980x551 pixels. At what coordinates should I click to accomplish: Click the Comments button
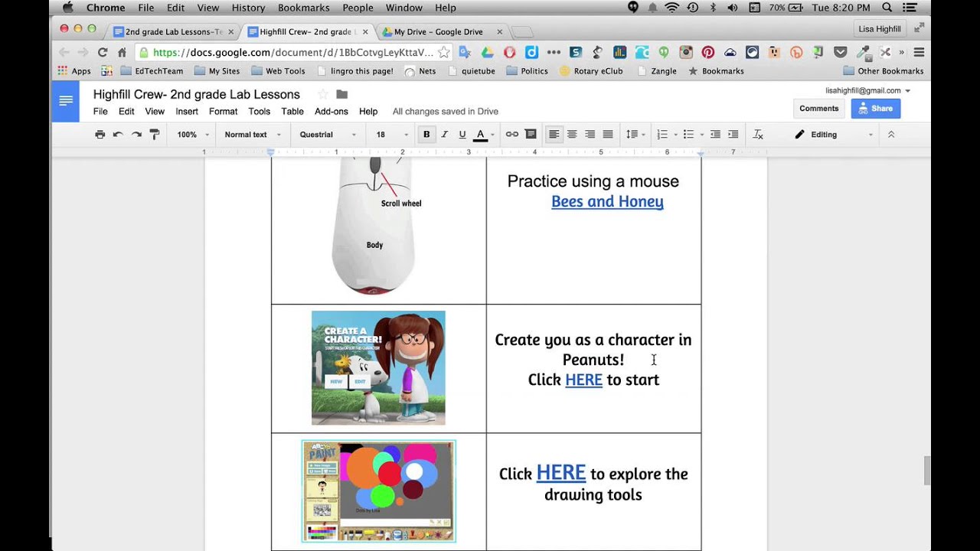click(x=819, y=109)
